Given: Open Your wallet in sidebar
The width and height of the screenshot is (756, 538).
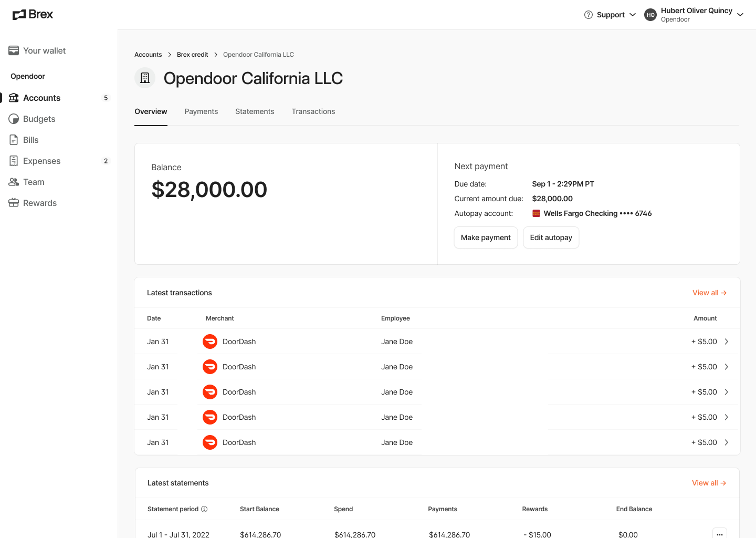Looking at the screenshot, I should pyautogui.click(x=44, y=50).
